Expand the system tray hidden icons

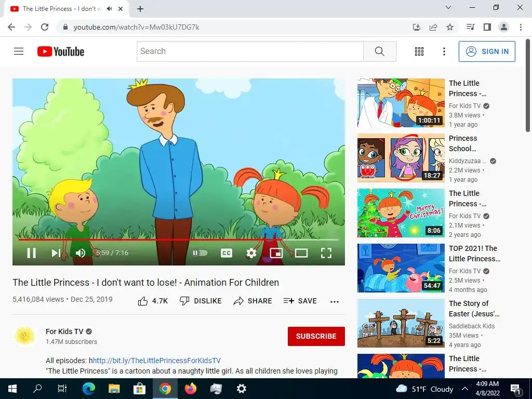tap(465, 389)
